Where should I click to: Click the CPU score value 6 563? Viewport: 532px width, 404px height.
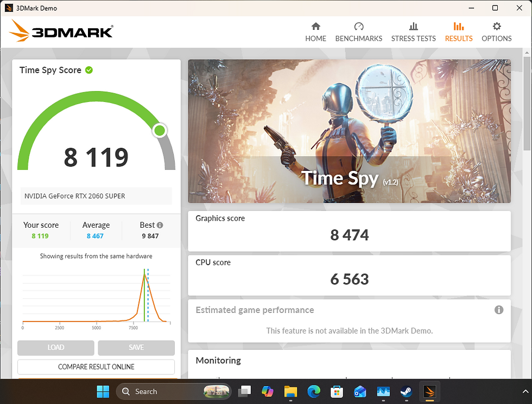[x=349, y=279]
